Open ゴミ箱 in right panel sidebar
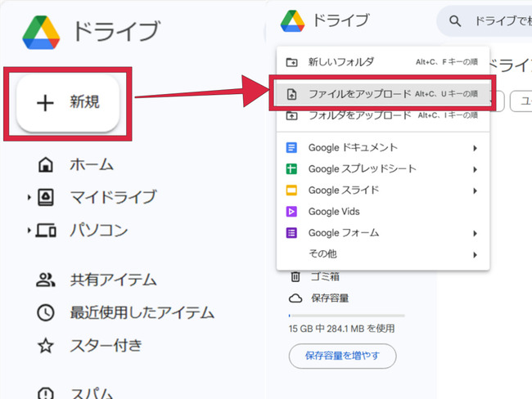The height and width of the screenshot is (399, 532). coord(325,276)
